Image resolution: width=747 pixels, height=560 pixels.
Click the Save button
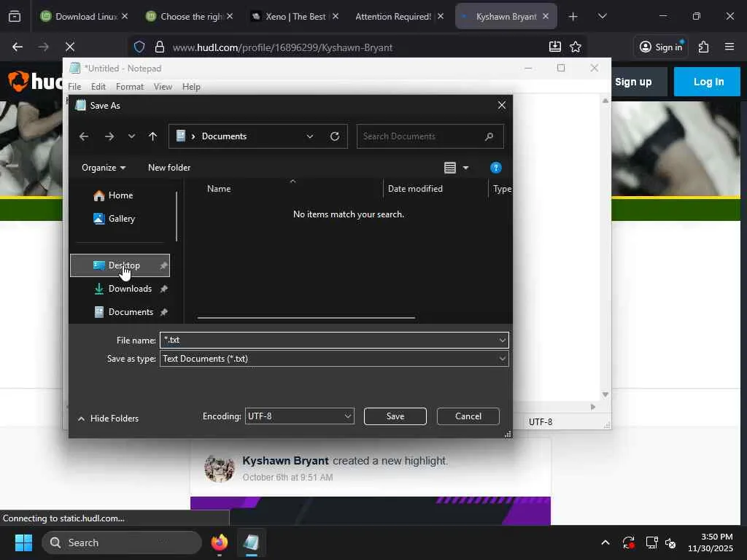click(x=395, y=416)
